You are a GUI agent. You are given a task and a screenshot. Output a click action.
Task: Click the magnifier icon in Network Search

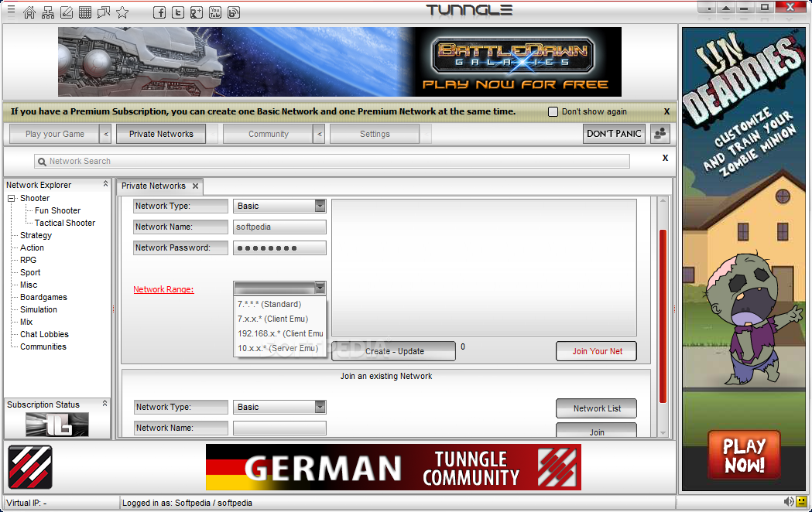click(x=42, y=162)
